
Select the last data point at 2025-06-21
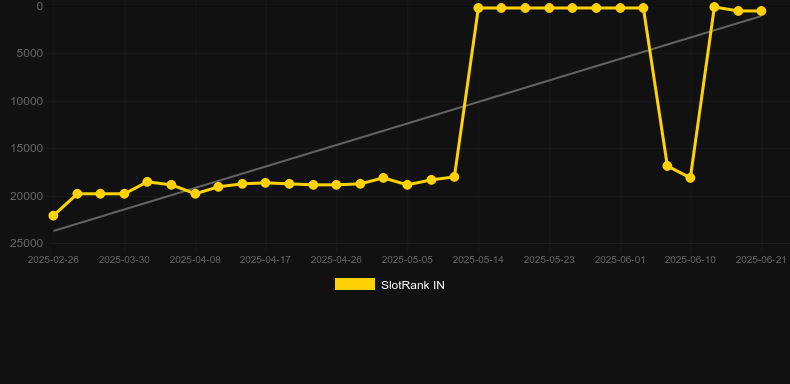click(x=761, y=11)
